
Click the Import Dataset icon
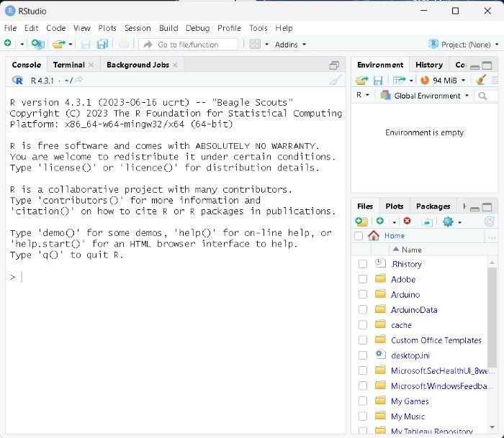pos(399,80)
